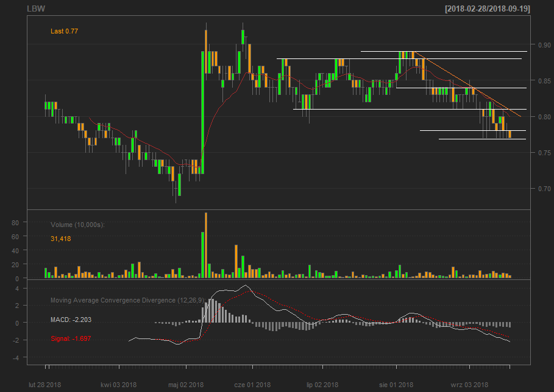Click the 'Last 0.77' price label

[65, 31]
